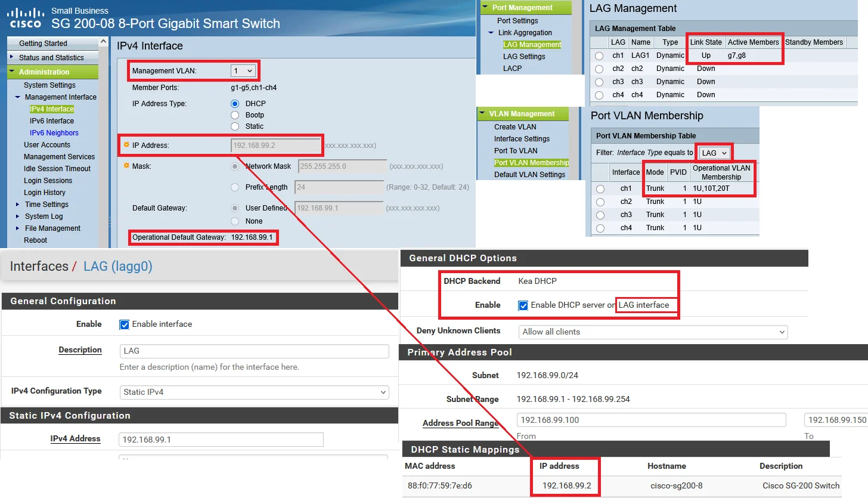Click the pool To field 192.168.99.150

(x=836, y=420)
